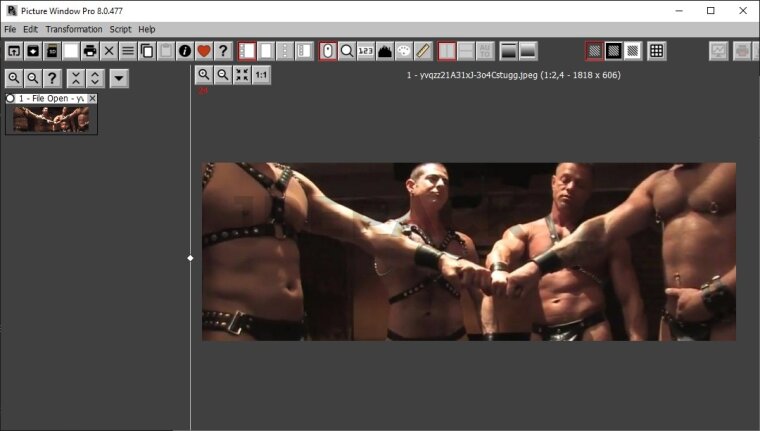The height and width of the screenshot is (431, 760).
Task: Click fit-to-window icon above the image
Action: [x=242, y=75]
